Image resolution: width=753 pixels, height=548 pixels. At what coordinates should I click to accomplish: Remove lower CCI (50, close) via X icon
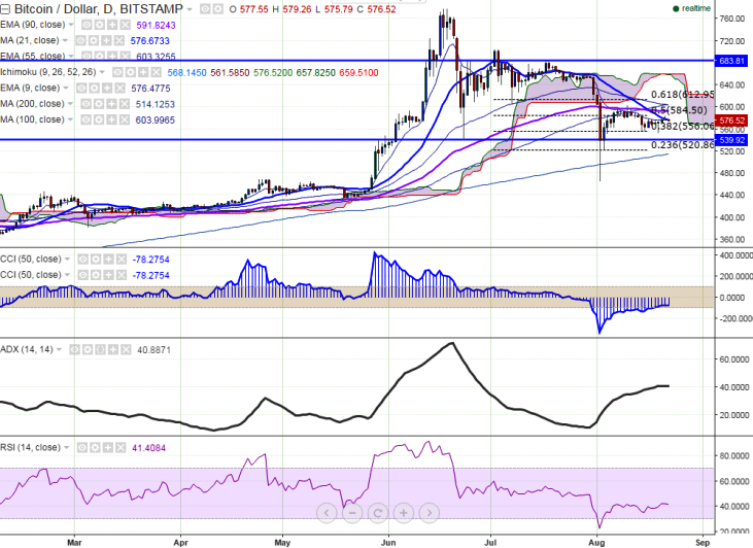coord(121,275)
